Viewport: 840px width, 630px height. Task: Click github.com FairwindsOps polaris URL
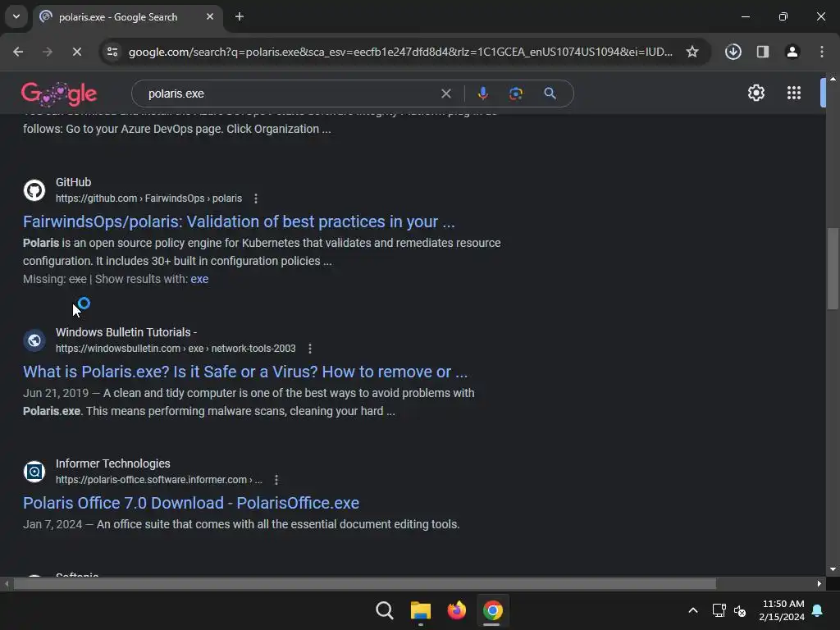(x=149, y=199)
